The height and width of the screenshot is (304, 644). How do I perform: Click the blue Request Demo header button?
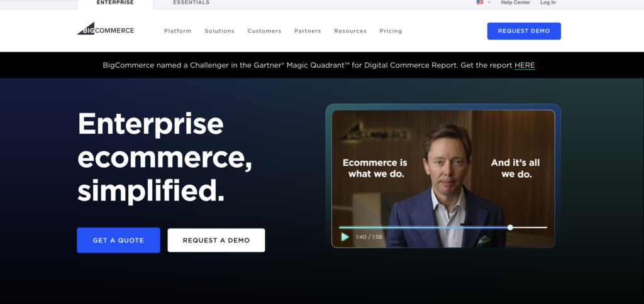[524, 31]
